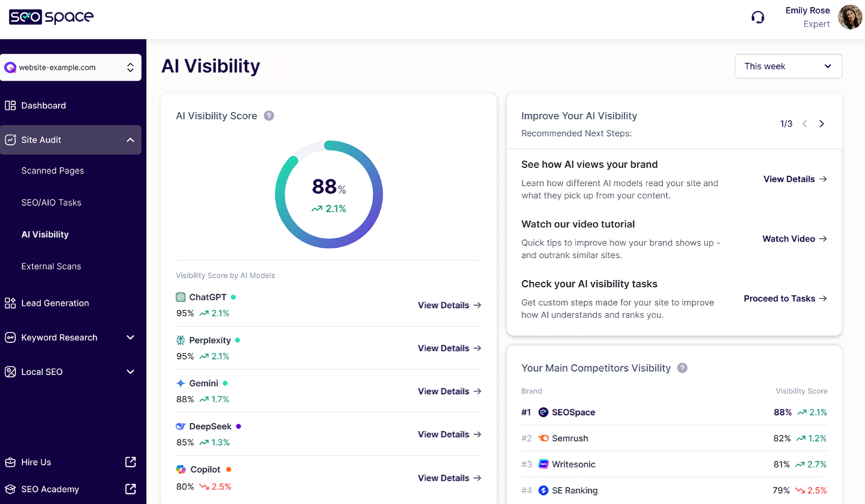Click the Dashboard sidebar icon
This screenshot has width=865, height=504.
pyautogui.click(x=10, y=105)
